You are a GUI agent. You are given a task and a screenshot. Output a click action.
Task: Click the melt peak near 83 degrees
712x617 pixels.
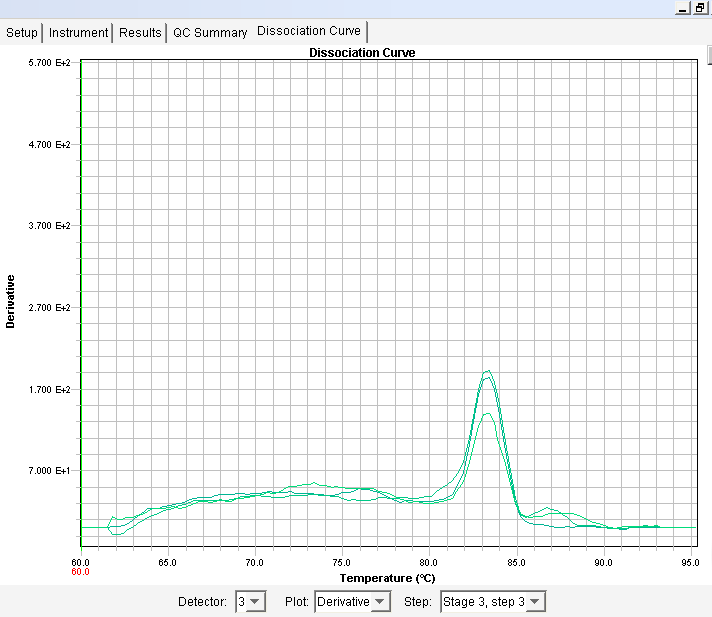(488, 372)
